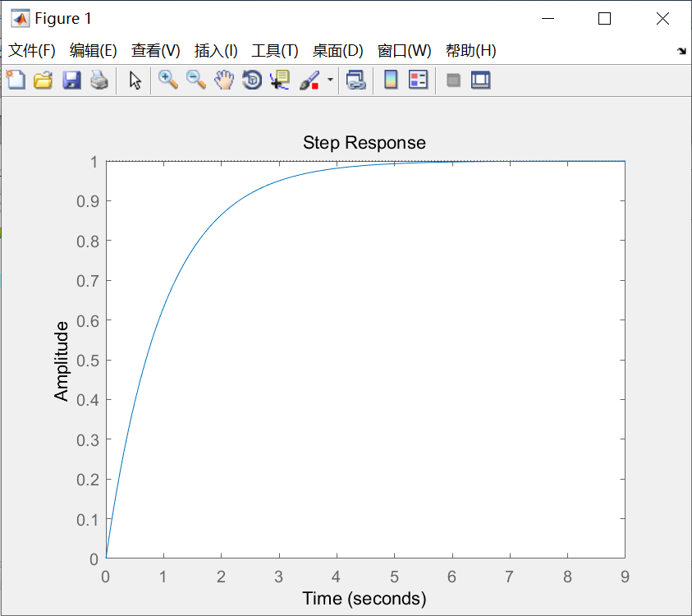Open the 文件(F) menu
Image resolution: width=692 pixels, height=616 pixels.
point(32,50)
